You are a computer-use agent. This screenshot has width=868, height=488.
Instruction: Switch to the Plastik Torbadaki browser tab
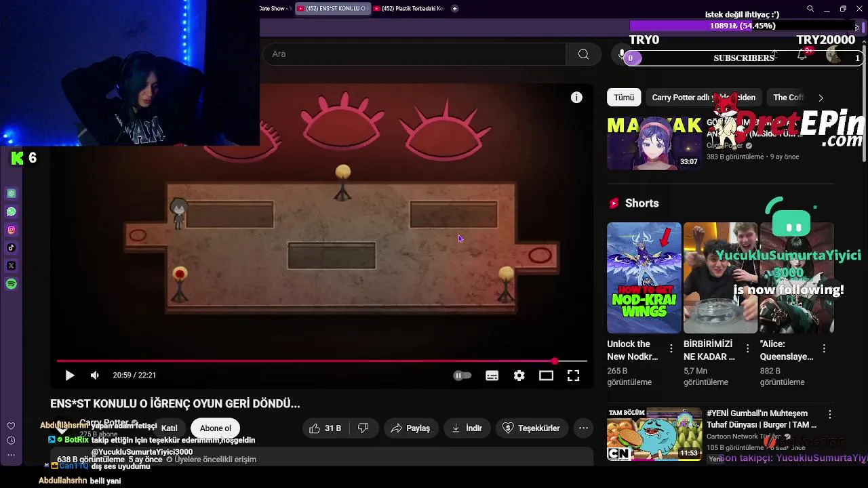(x=409, y=9)
